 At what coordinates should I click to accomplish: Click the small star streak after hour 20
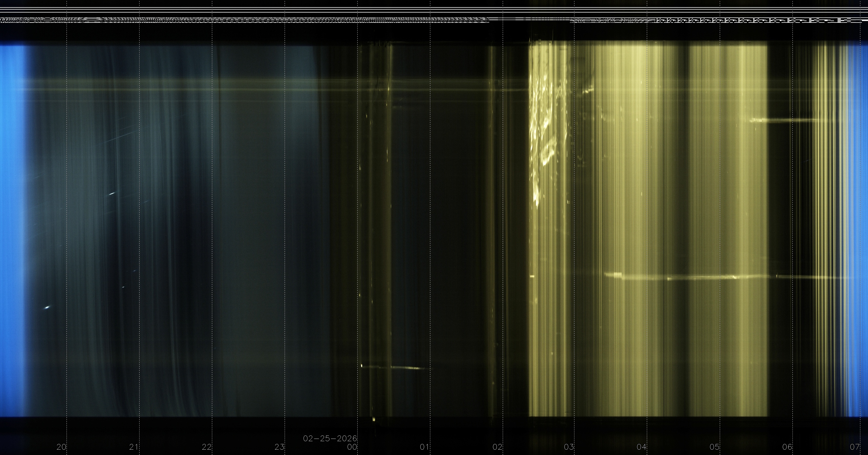(x=112, y=194)
